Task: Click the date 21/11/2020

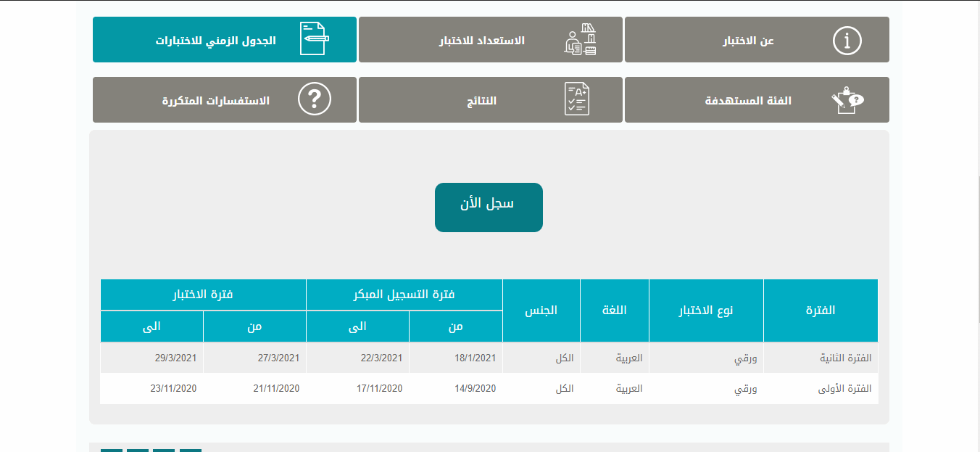Action: 276,389
